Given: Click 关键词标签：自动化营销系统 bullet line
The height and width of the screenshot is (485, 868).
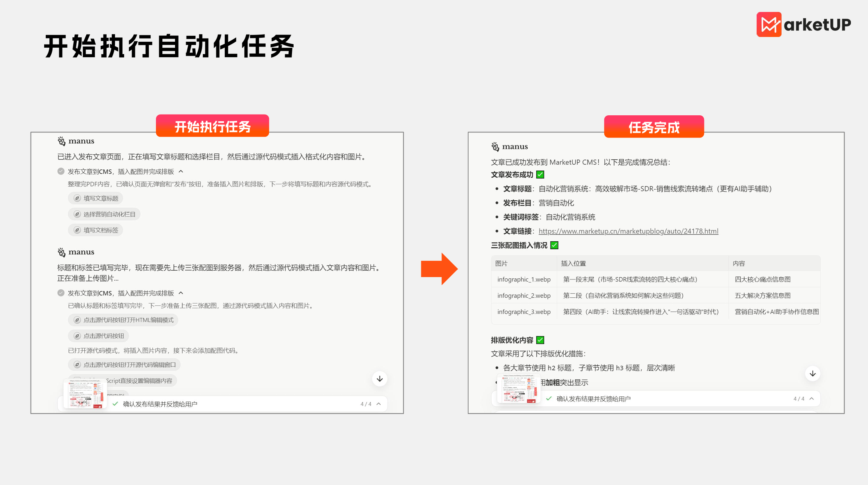Looking at the screenshot, I should click(549, 217).
